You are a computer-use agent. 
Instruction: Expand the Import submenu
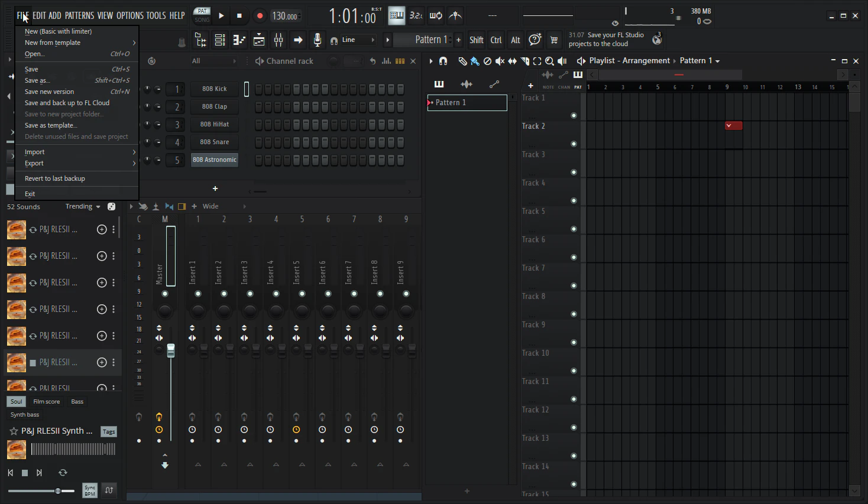coord(77,152)
